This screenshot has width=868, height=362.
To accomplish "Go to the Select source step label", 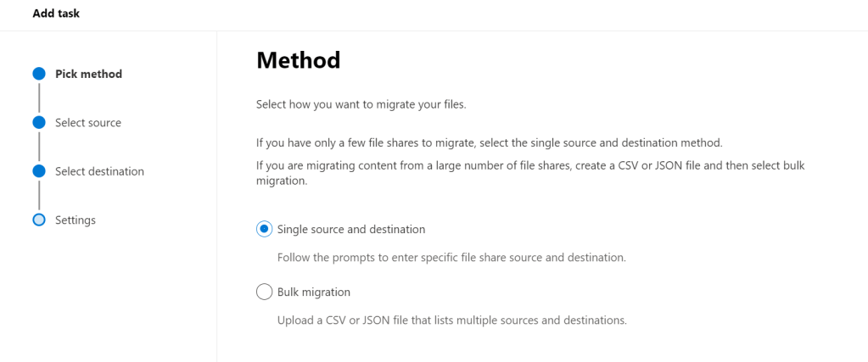I will click(x=88, y=123).
